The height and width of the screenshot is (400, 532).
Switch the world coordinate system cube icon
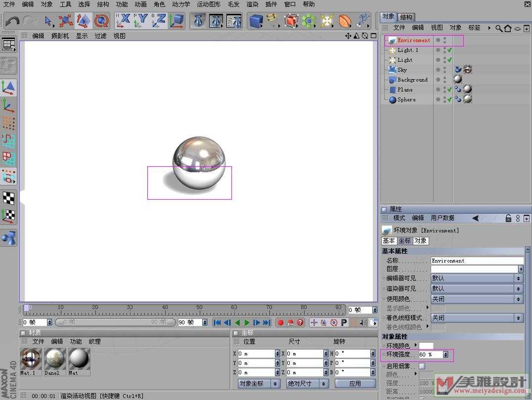[177, 20]
